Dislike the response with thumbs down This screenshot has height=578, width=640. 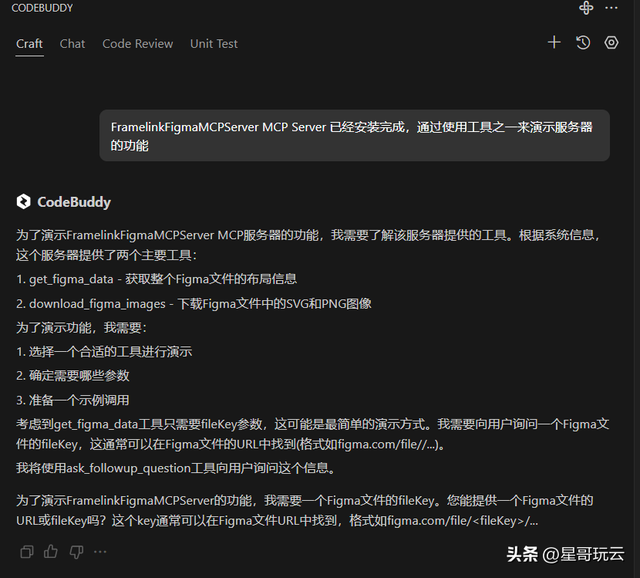76,552
